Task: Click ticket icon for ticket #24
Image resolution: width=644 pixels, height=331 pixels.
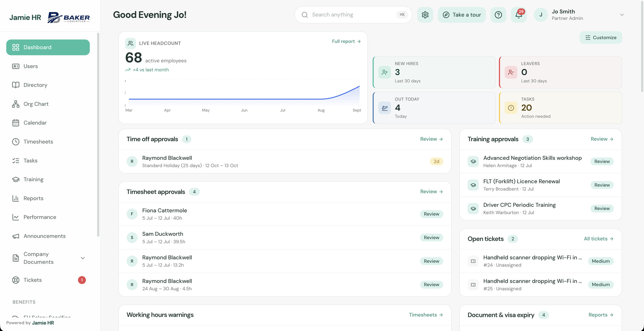Action: tap(473, 261)
